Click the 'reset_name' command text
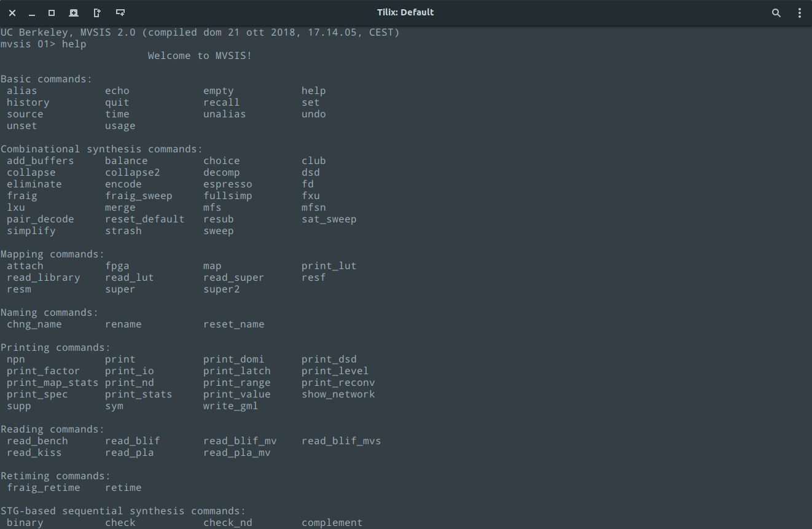The height and width of the screenshot is (529, 812). (x=234, y=324)
